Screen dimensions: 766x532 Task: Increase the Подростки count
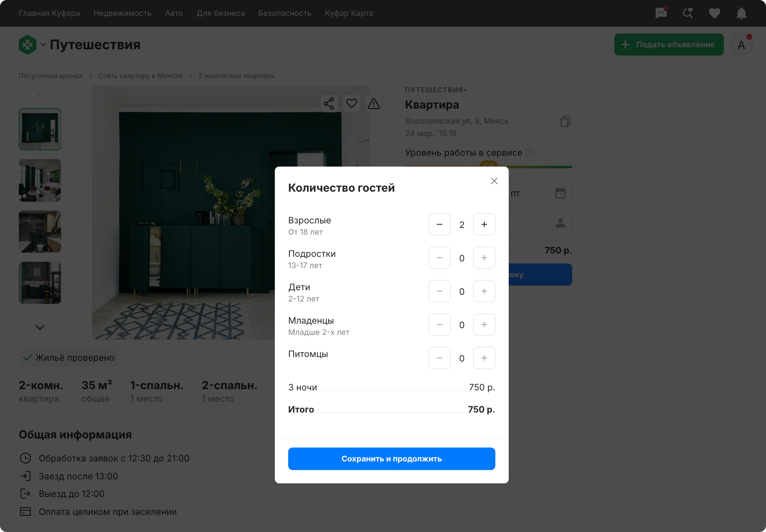tap(484, 258)
